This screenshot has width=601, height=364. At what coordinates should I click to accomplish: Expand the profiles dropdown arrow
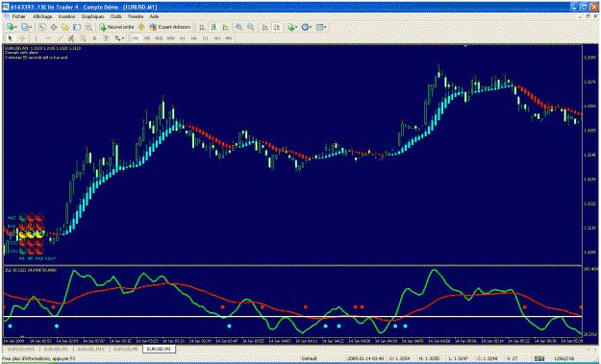pos(31,27)
